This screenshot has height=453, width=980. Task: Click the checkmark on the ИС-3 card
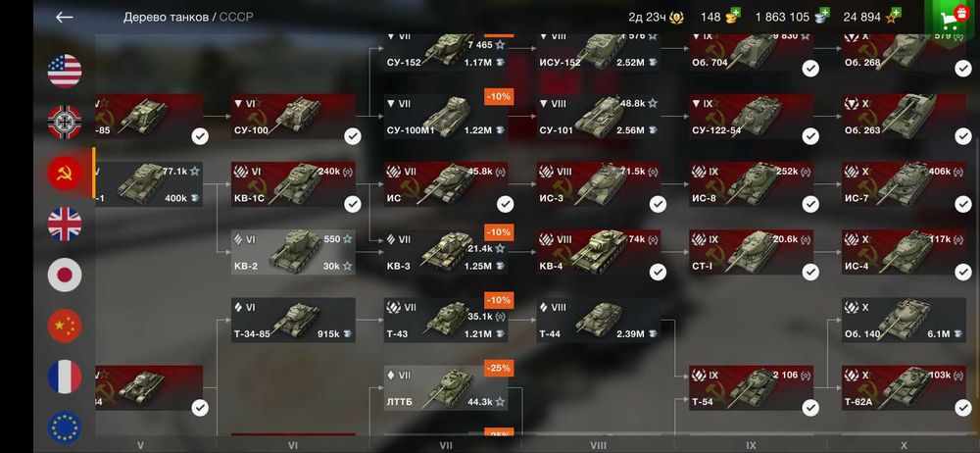click(x=658, y=204)
